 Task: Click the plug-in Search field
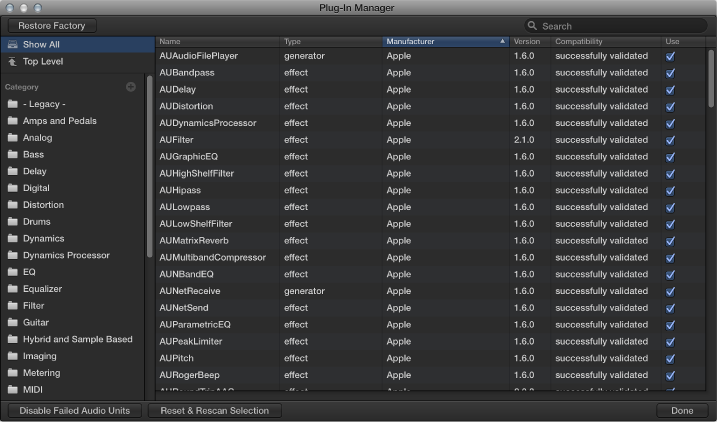pos(616,26)
